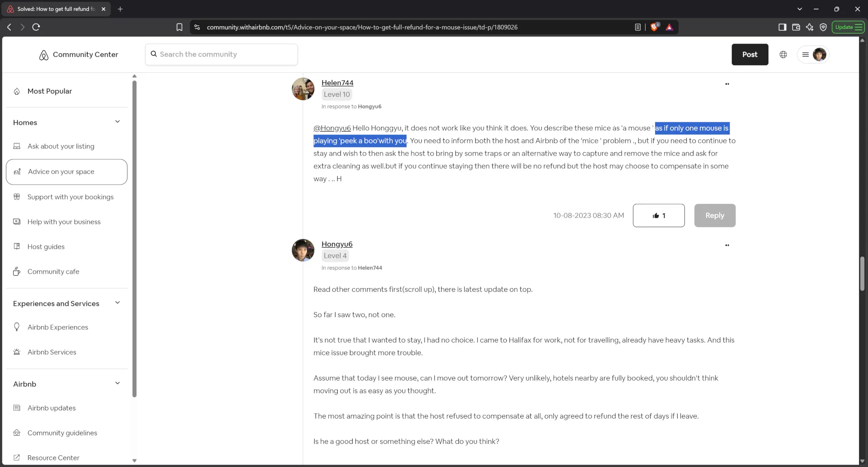Screen dimensions: 868x467
Task: Toggle reader mode icon in address bar
Action: point(638,27)
